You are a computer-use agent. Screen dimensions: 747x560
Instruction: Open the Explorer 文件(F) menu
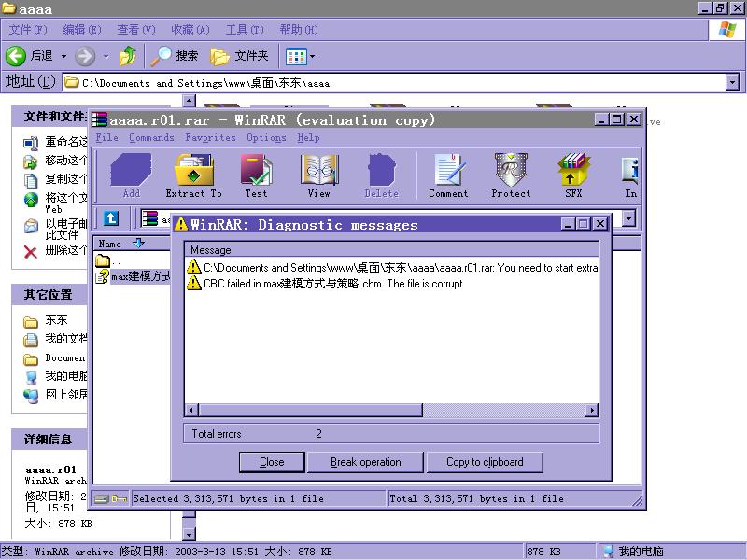[x=28, y=30]
